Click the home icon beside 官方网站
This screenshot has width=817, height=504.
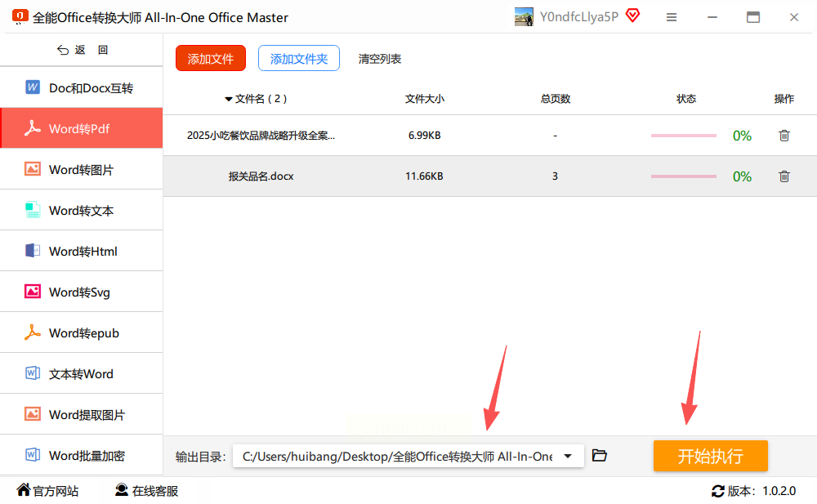pos(24,489)
